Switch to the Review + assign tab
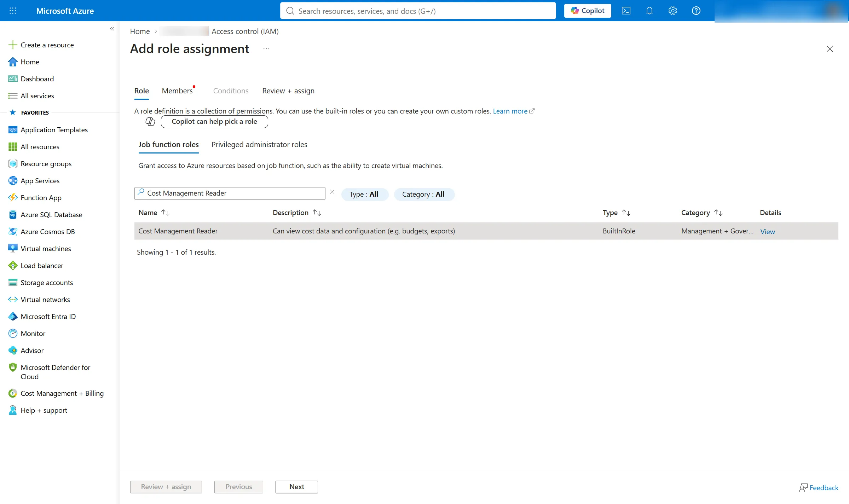The height and width of the screenshot is (504, 849). 288,91
